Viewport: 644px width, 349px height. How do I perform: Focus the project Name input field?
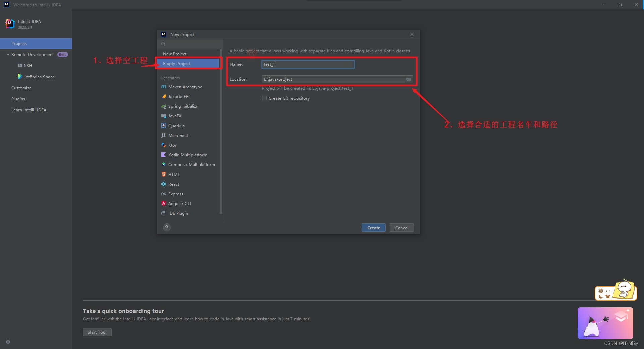308,64
